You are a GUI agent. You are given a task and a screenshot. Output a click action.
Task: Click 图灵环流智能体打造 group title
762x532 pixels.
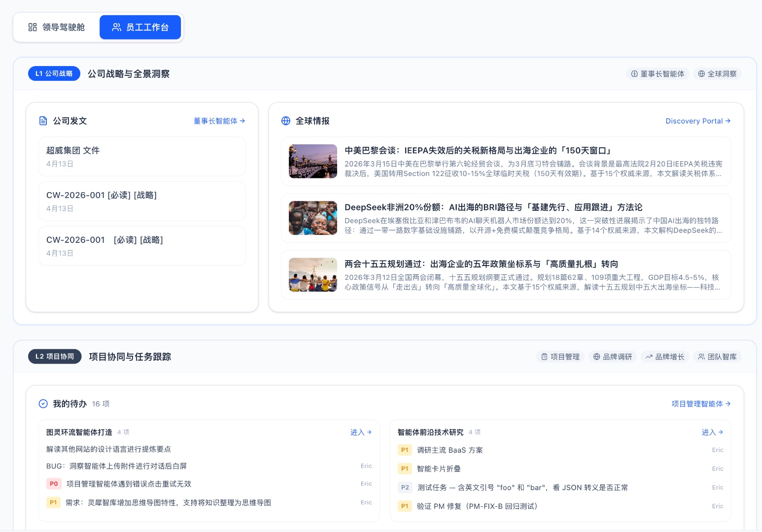[79, 432]
